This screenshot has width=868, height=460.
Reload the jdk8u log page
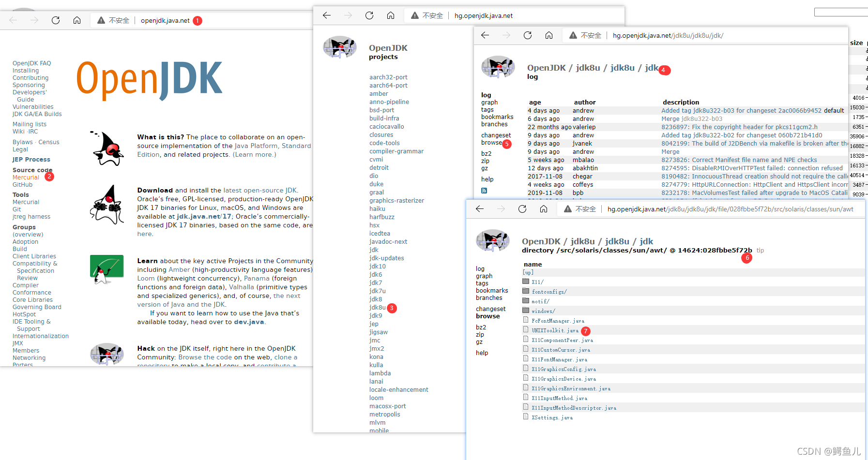pyautogui.click(x=528, y=35)
